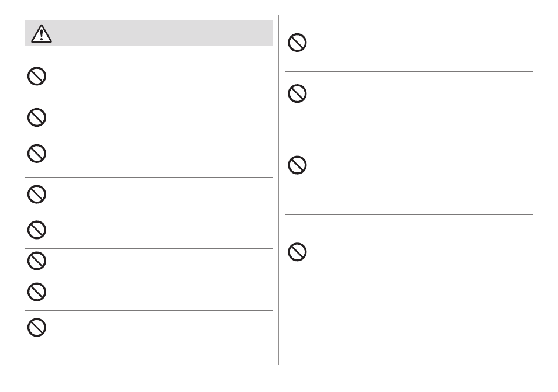Click the topmost prohibition icon in right column

(x=297, y=43)
